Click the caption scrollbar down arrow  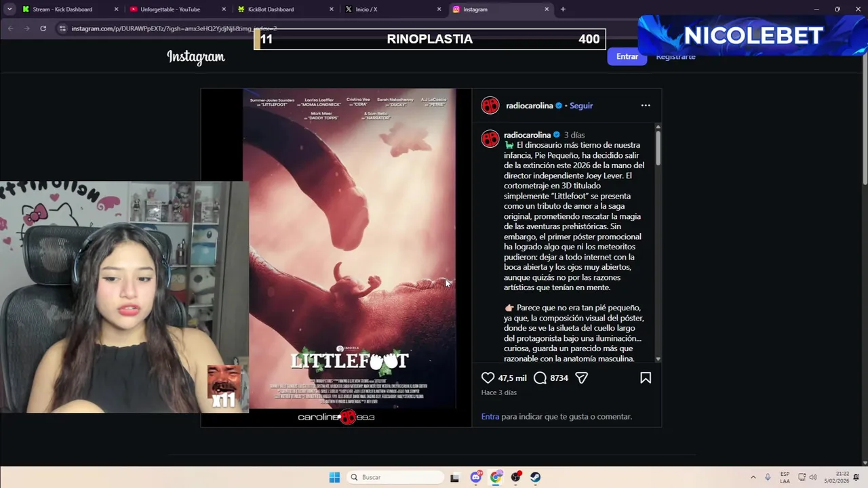tap(658, 359)
